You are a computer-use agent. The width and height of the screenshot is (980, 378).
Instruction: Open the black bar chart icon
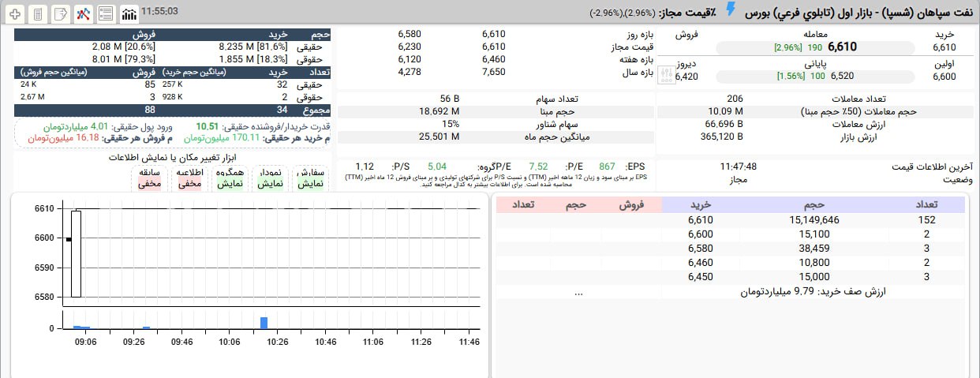coord(129,13)
